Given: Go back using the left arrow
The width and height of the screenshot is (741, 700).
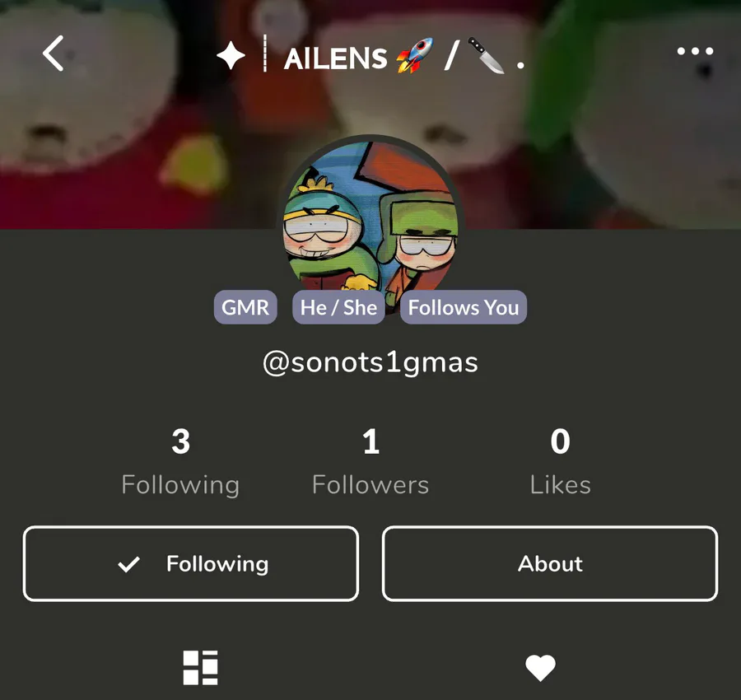Looking at the screenshot, I should (x=54, y=53).
